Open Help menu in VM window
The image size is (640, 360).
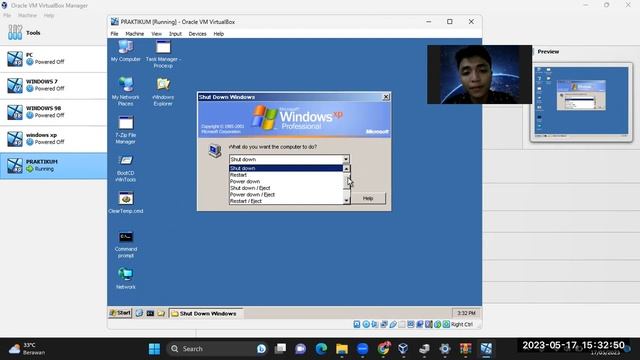click(x=219, y=34)
